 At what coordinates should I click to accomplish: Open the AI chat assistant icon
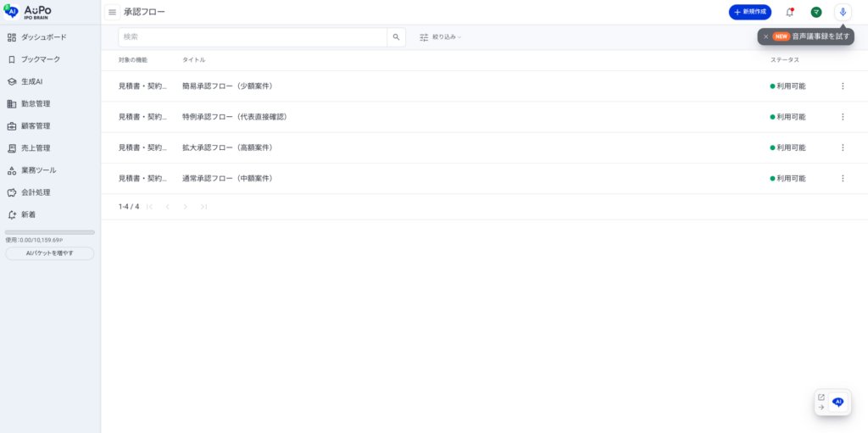(837, 402)
